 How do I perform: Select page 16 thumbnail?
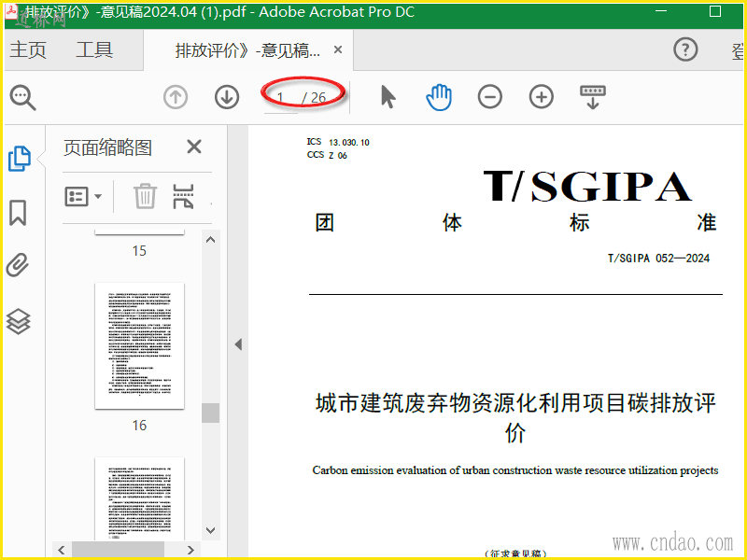[x=139, y=345]
